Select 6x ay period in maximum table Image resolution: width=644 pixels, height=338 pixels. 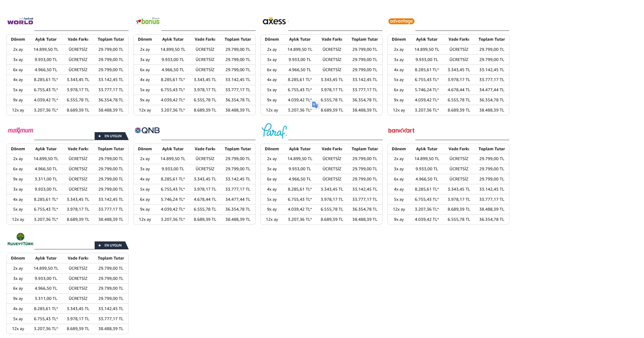tap(18, 169)
